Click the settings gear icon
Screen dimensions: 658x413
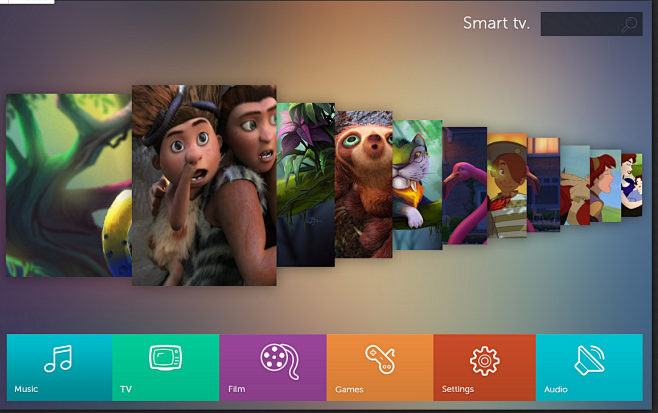tap(485, 361)
